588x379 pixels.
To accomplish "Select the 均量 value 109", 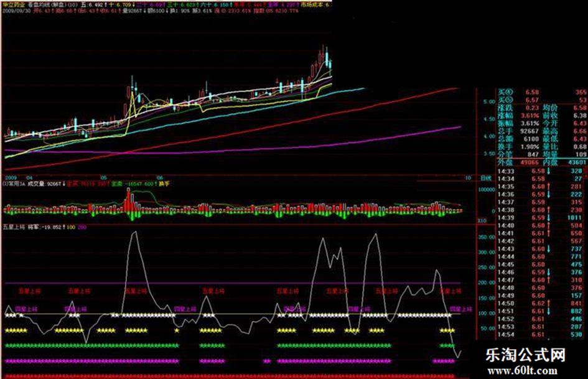I will [581, 154].
